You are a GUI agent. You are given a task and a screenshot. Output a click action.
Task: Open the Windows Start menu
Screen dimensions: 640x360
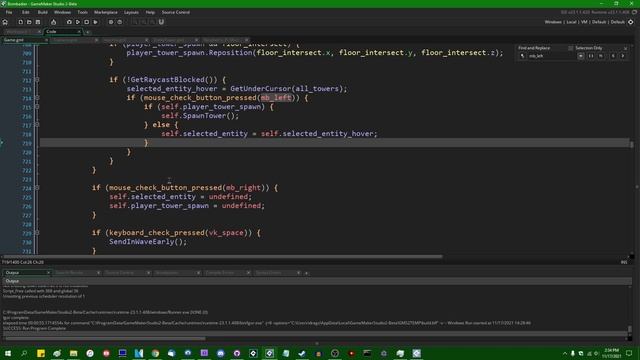click(x=7, y=353)
